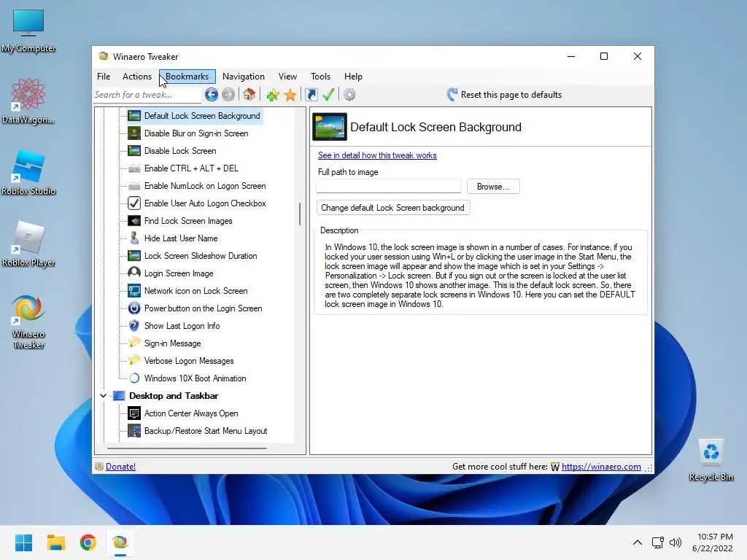Screen dimensions: 747x560
Task: Select 'Enable NumLock on Logon Screen' item
Action: tap(205, 186)
